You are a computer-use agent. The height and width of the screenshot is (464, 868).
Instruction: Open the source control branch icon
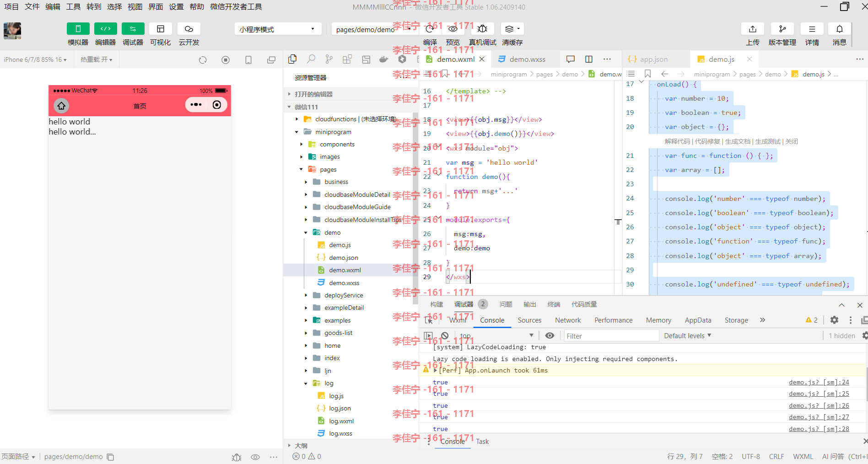tap(329, 59)
